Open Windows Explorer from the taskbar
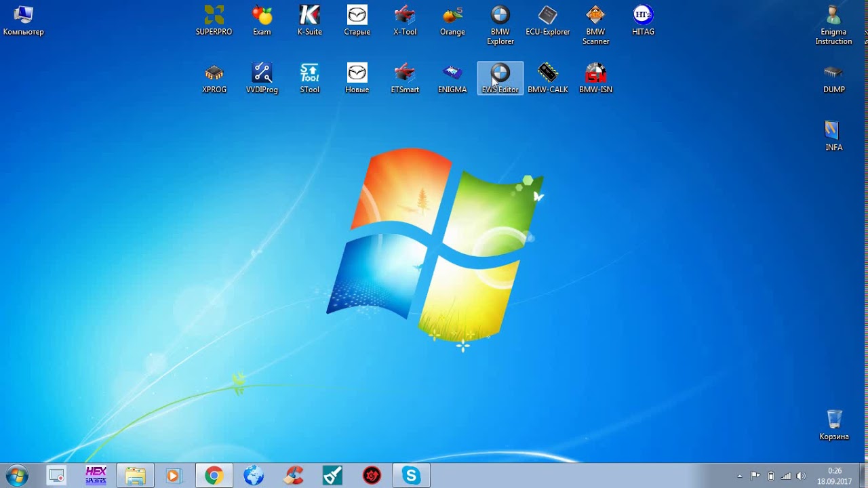 [x=136, y=476]
